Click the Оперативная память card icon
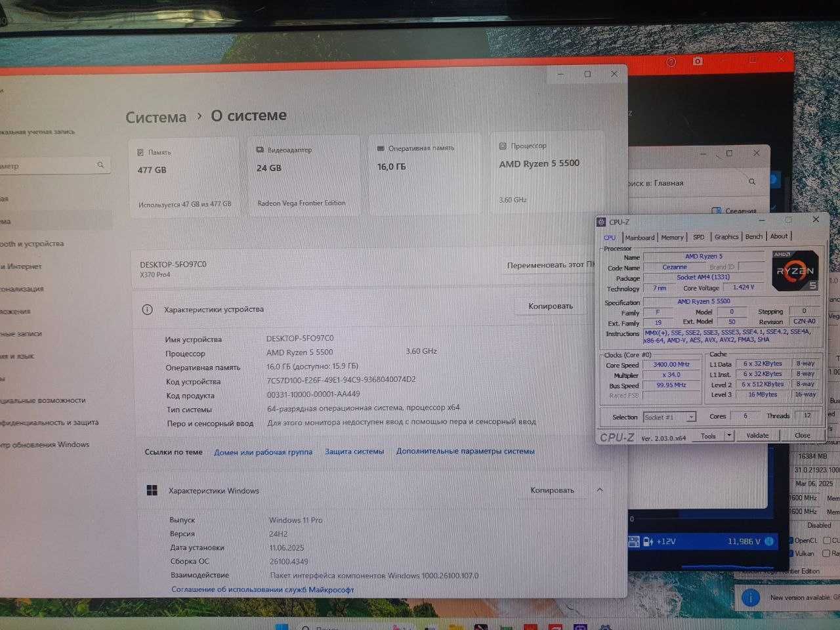 (x=381, y=148)
